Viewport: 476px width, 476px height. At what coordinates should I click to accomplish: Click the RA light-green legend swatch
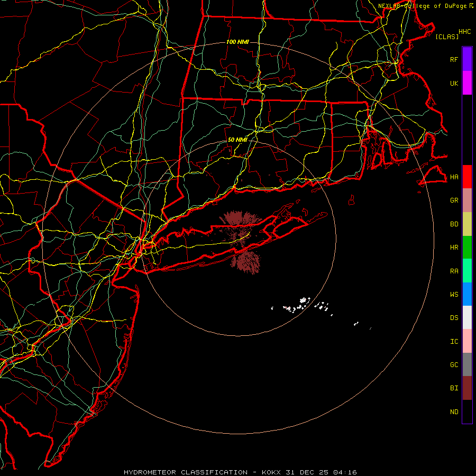467,271
